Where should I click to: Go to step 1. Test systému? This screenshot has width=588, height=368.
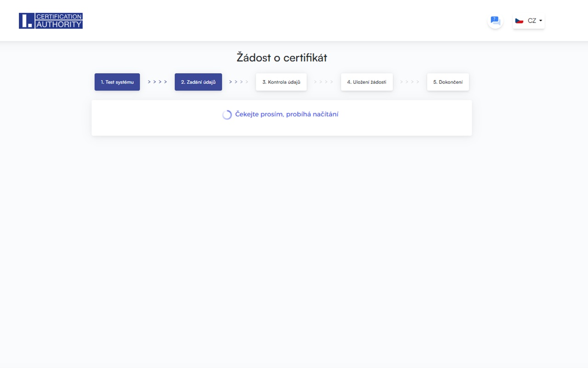[117, 82]
